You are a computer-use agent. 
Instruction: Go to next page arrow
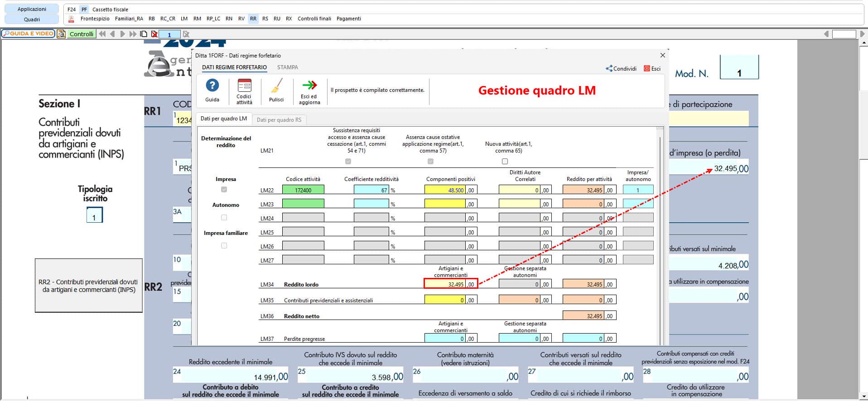pos(122,34)
